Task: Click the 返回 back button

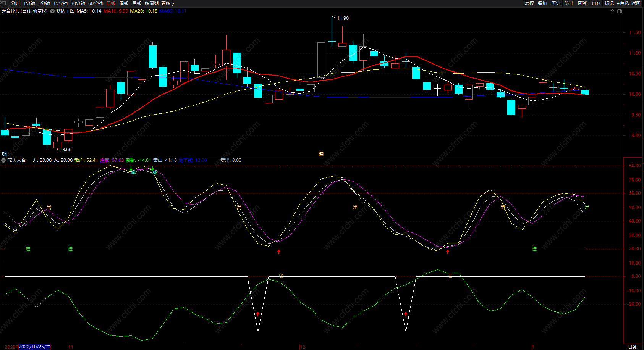Action: (636, 3)
